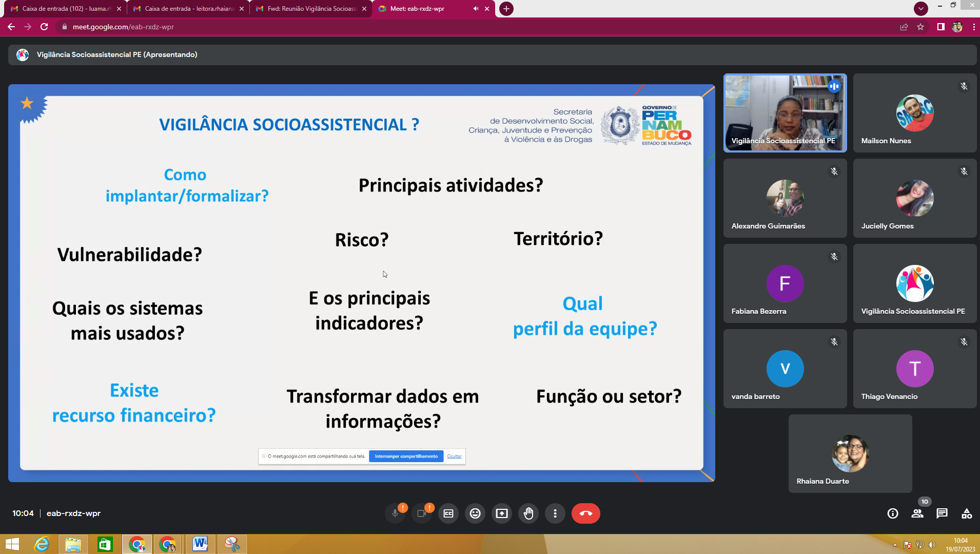This screenshot has height=554, width=980.
Task: Click the present screen icon
Action: 502,513
